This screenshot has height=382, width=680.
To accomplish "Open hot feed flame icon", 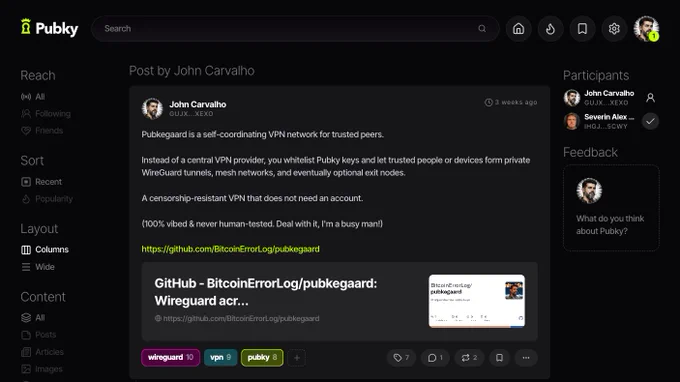I will click(550, 29).
